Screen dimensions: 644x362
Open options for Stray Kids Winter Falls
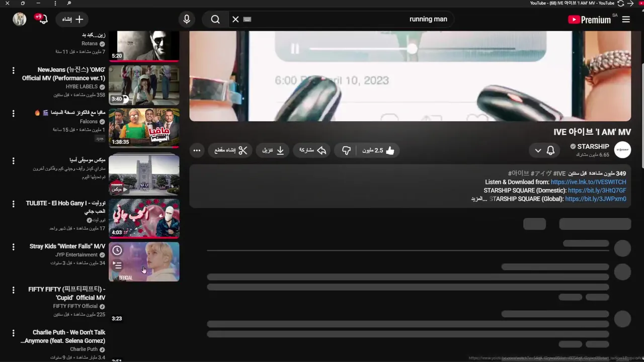(x=14, y=247)
